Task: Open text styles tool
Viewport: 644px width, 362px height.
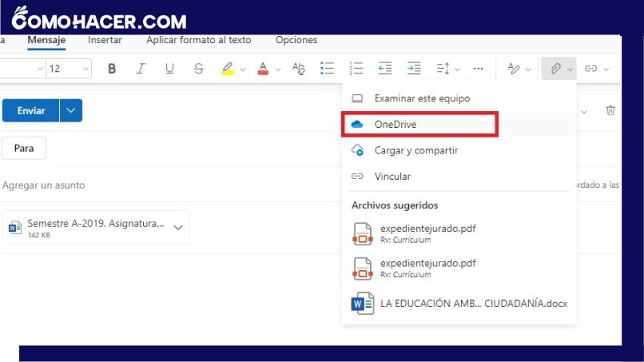Action: (x=514, y=68)
